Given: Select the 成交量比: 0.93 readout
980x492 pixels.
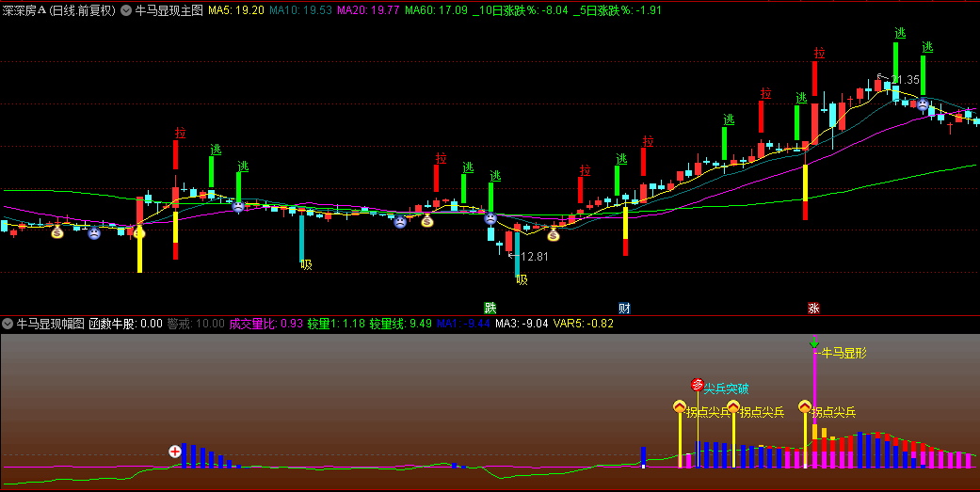Looking at the screenshot, I should coord(266,324).
